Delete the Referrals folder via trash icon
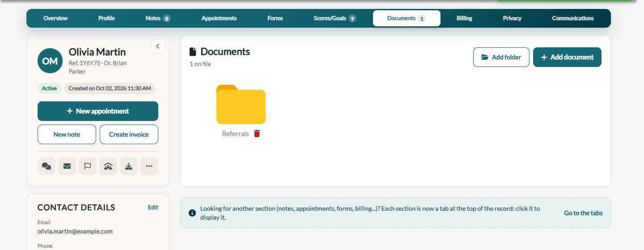The image size is (644, 250). pyautogui.click(x=257, y=133)
